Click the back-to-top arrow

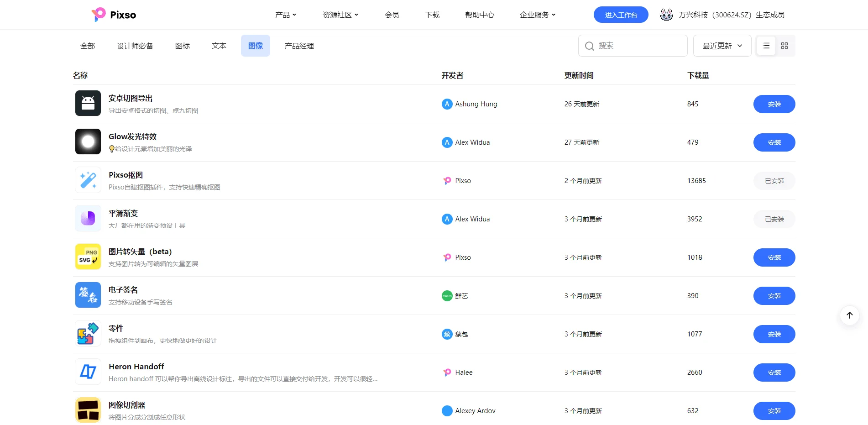(849, 315)
